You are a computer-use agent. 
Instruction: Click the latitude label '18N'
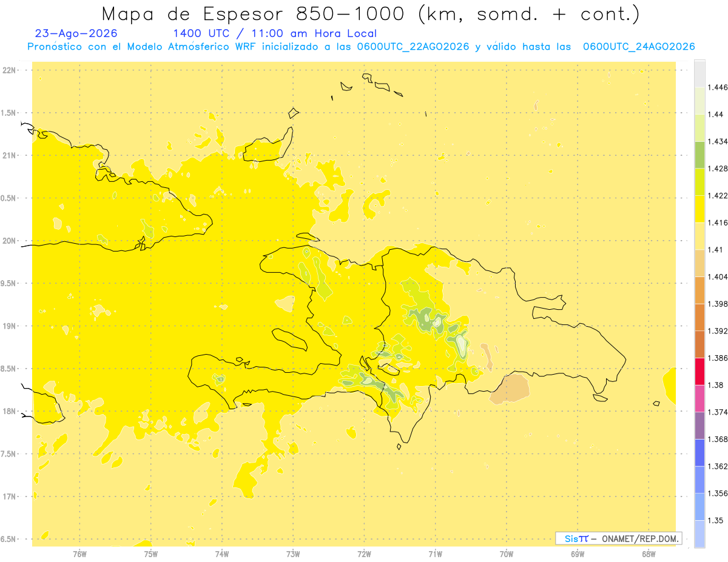point(9,411)
